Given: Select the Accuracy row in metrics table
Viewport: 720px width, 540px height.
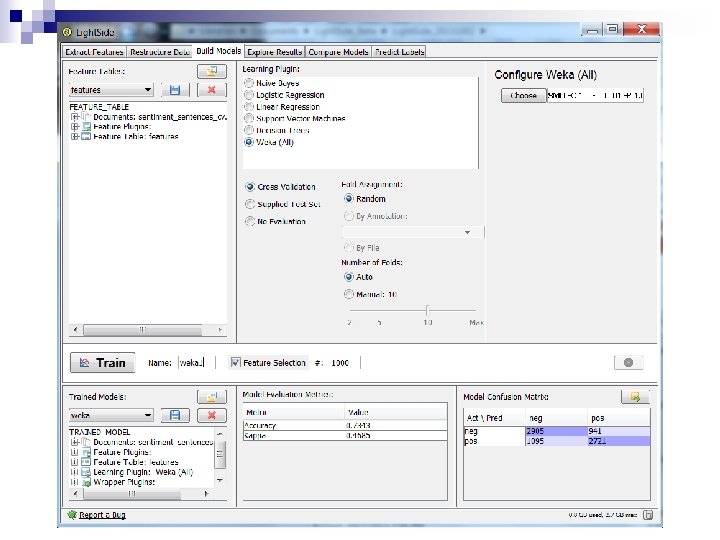Looking at the screenshot, I should (x=345, y=426).
